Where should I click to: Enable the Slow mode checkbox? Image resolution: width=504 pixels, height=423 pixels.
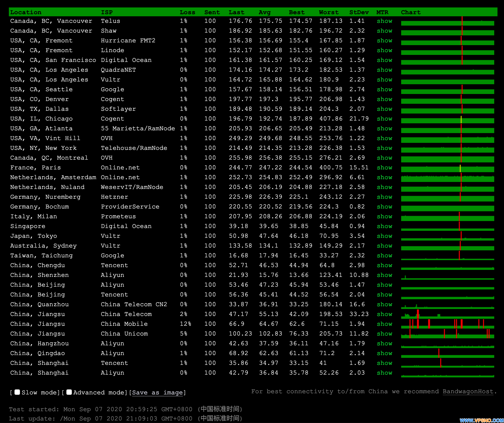click(17, 392)
